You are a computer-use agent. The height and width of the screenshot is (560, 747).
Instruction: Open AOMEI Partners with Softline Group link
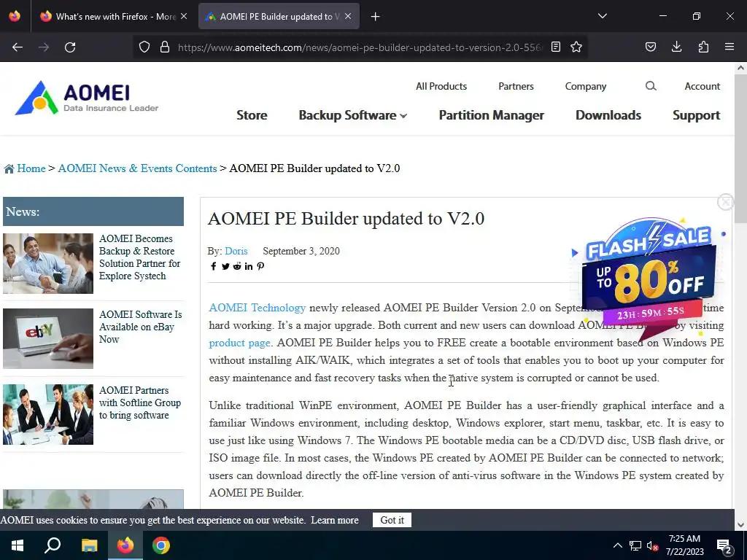point(140,402)
